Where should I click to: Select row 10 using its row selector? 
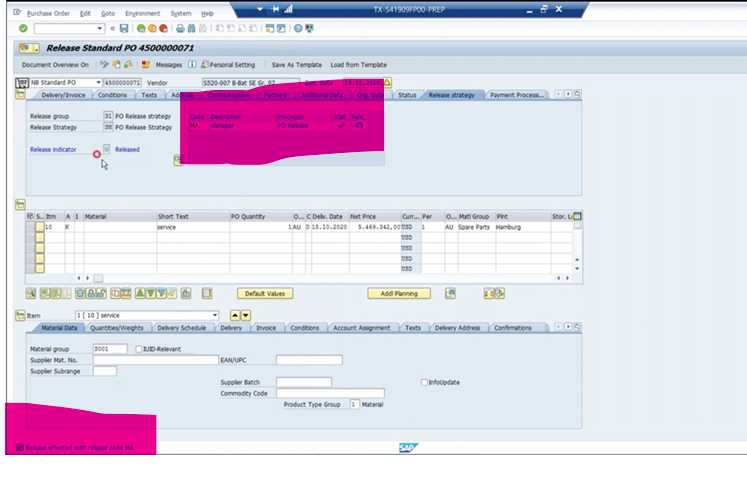click(x=30, y=227)
